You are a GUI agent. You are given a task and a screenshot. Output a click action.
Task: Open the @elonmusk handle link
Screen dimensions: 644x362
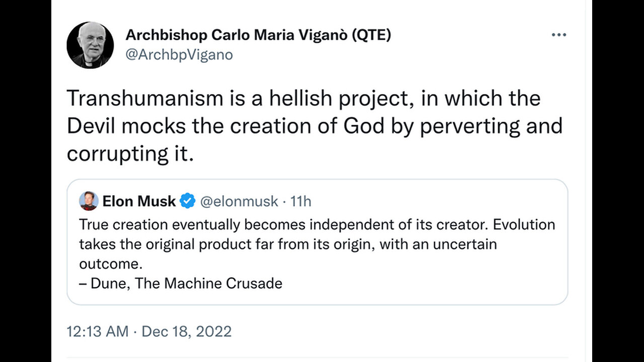(x=239, y=201)
